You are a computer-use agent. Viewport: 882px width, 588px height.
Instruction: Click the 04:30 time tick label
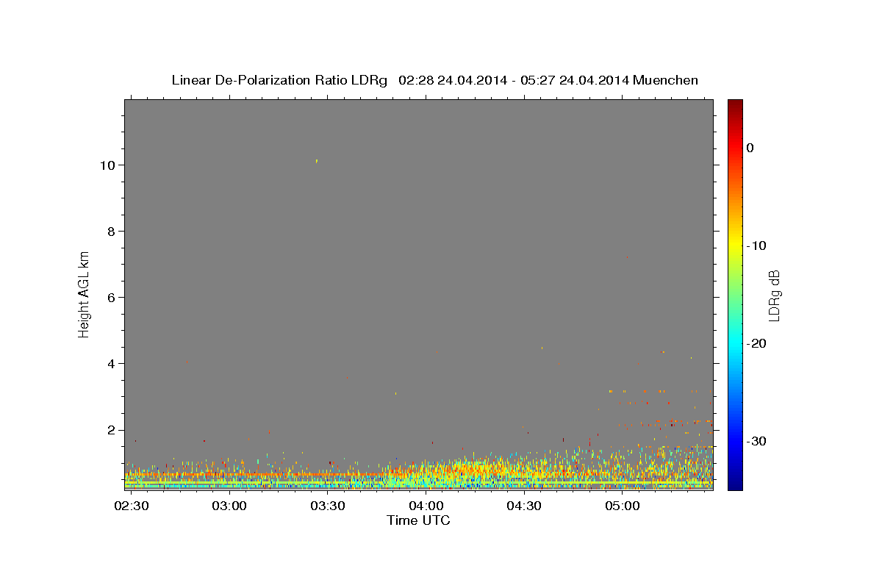(x=524, y=506)
